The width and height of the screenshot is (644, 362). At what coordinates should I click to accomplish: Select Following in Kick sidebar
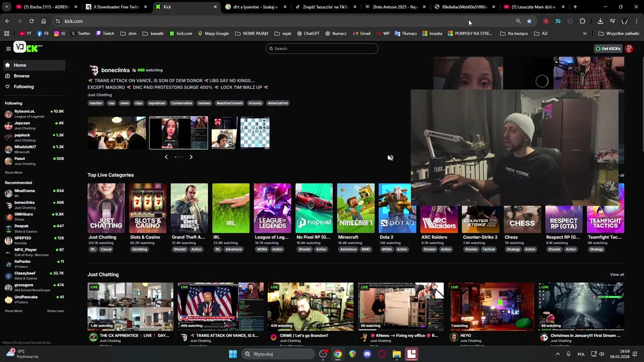point(34,86)
